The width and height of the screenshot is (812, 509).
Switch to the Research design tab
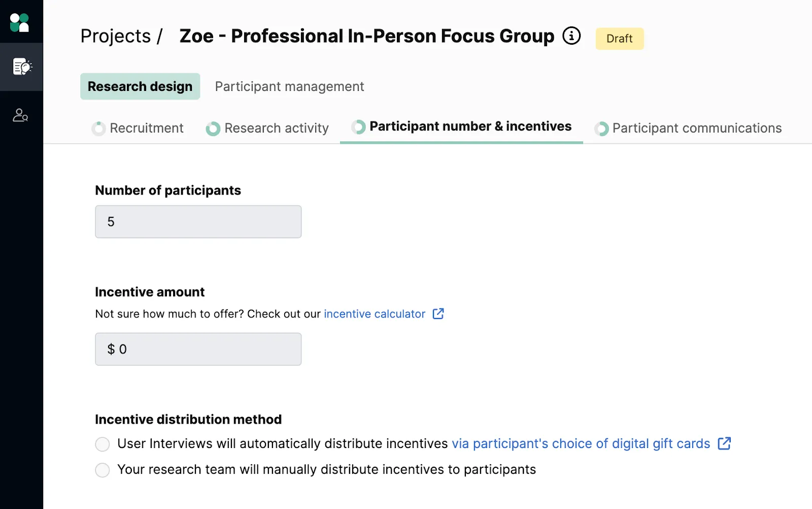pyautogui.click(x=140, y=86)
